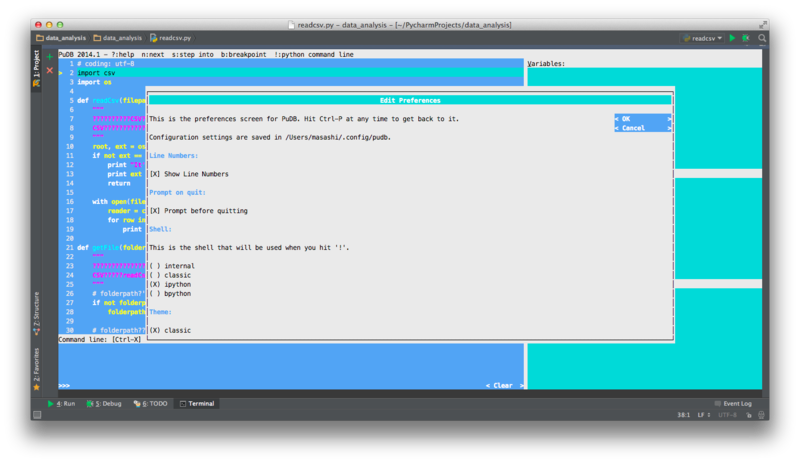Click the Line Numbers section heading

[173, 156]
